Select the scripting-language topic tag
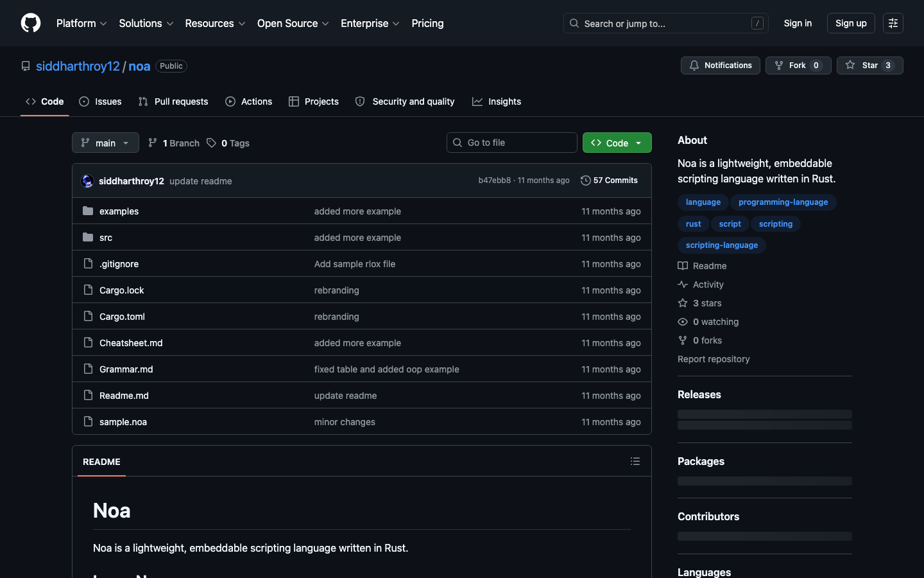Image resolution: width=924 pixels, height=578 pixels. coord(721,245)
